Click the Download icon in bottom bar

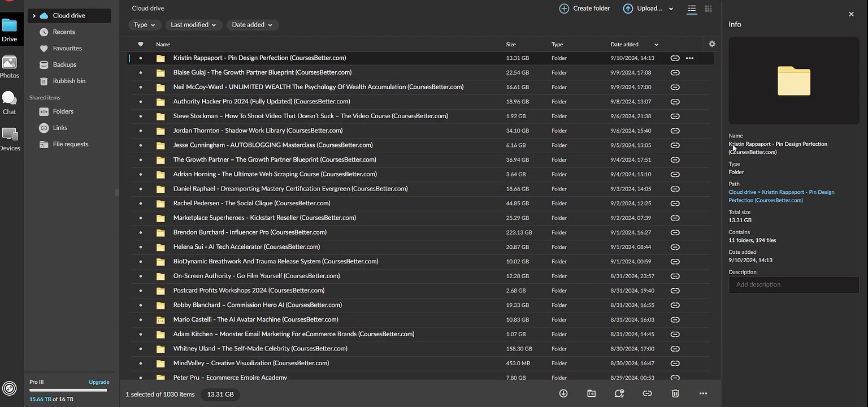(x=563, y=393)
